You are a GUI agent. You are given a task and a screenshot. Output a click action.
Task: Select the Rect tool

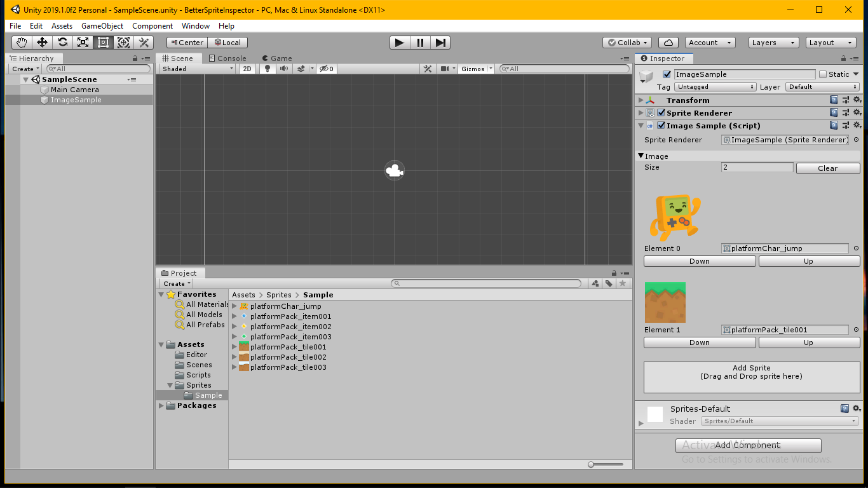[103, 43]
